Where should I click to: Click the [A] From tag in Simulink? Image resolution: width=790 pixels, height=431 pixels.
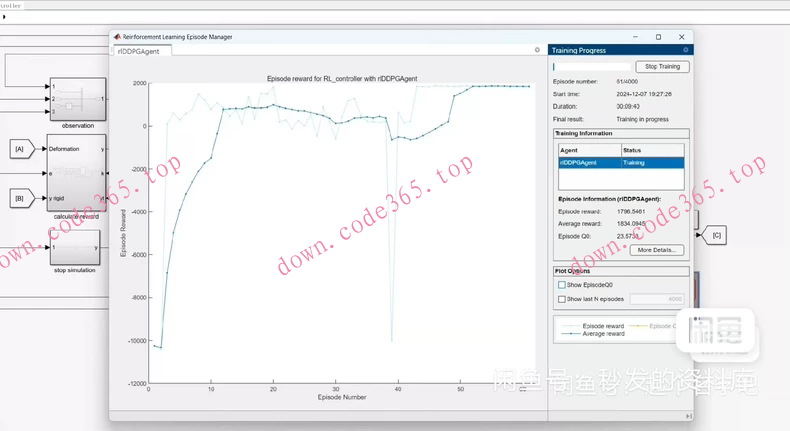click(22, 149)
